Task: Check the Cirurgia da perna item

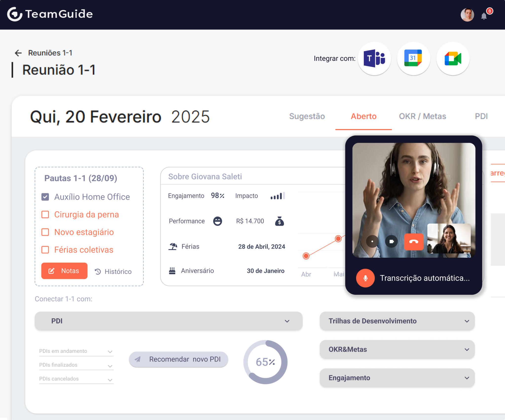Action: click(x=45, y=215)
